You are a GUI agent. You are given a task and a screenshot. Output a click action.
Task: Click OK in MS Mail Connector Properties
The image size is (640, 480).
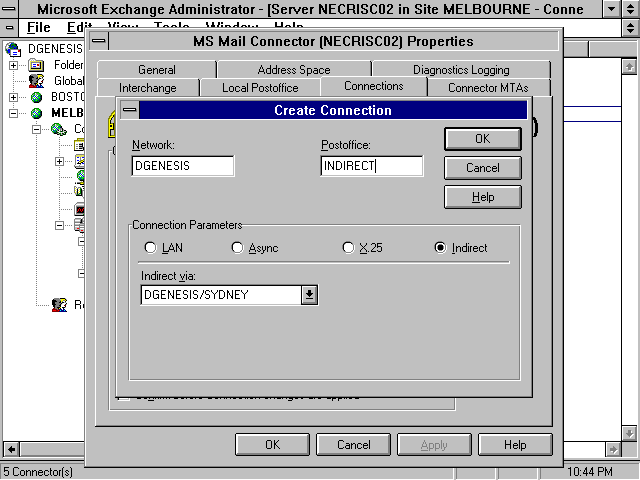(272, 444)
